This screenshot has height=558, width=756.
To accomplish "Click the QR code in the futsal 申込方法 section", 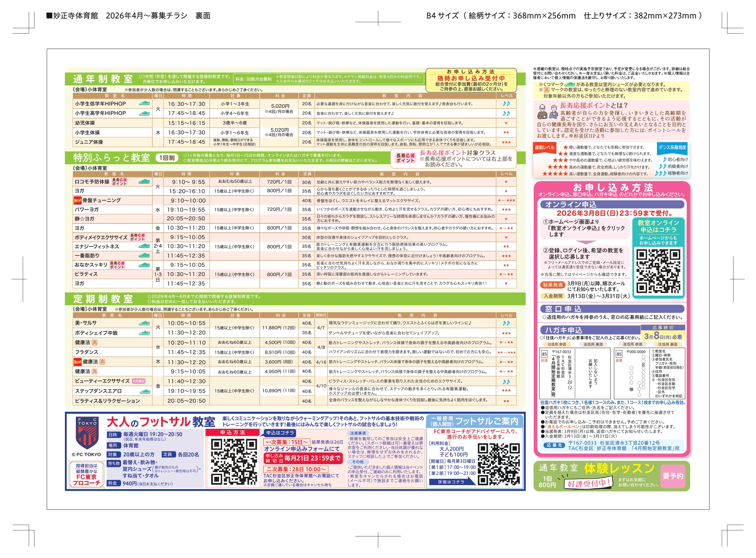I will [234, 461].
